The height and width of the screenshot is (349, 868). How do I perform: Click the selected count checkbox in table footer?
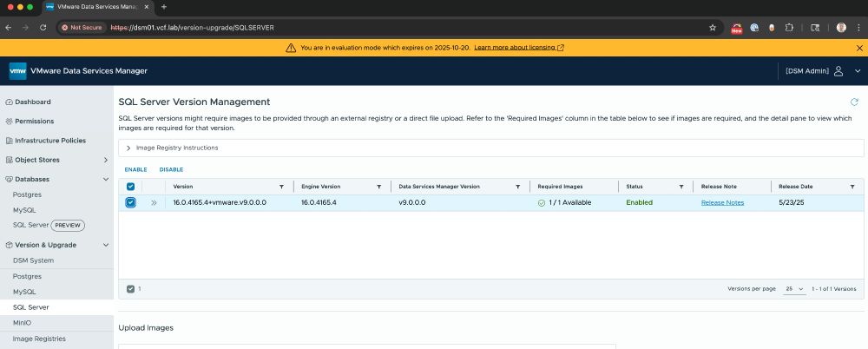coord(131,288)
